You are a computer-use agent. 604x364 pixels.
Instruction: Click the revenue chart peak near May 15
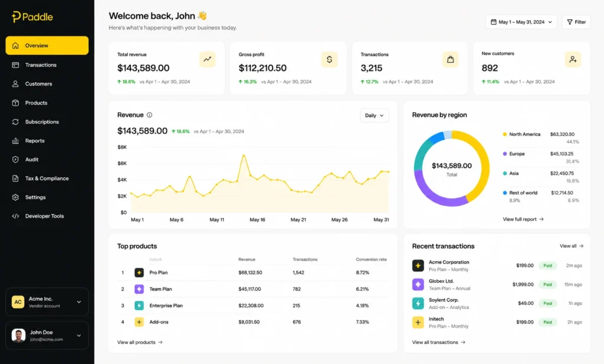pos(244,155)
